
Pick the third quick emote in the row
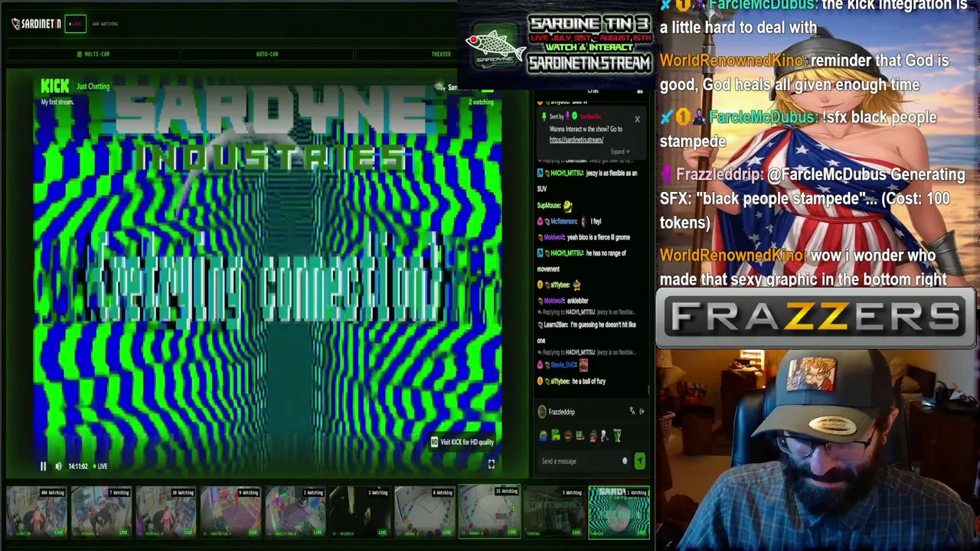568,436
